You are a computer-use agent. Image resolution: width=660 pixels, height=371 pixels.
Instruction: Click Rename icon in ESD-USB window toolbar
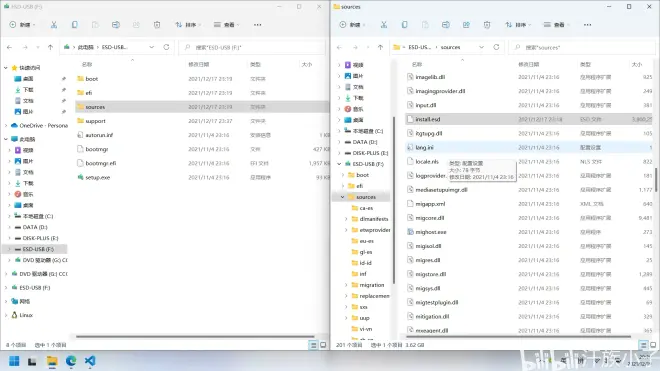[116, 25]
